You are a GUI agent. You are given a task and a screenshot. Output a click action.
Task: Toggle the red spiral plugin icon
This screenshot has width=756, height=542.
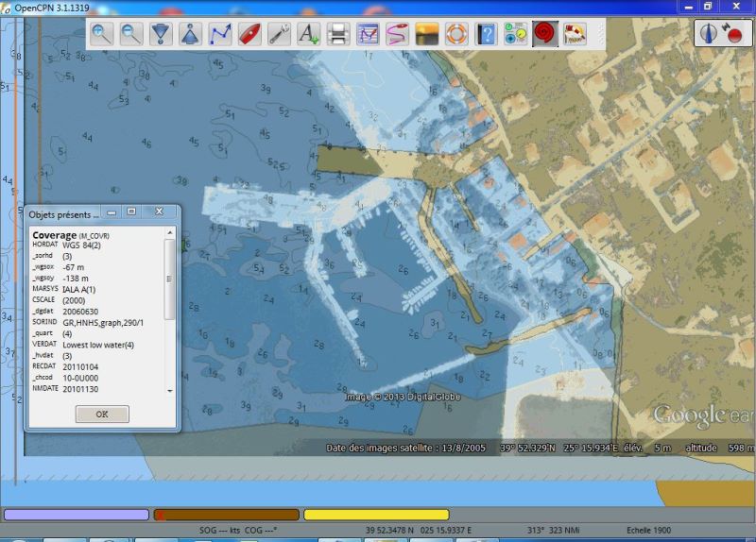click(x=545, y=34)
